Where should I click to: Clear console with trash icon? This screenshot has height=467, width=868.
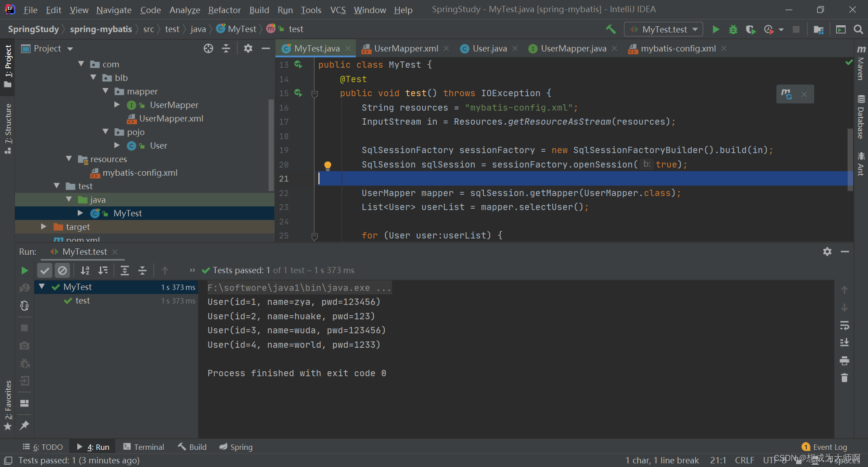844,378
